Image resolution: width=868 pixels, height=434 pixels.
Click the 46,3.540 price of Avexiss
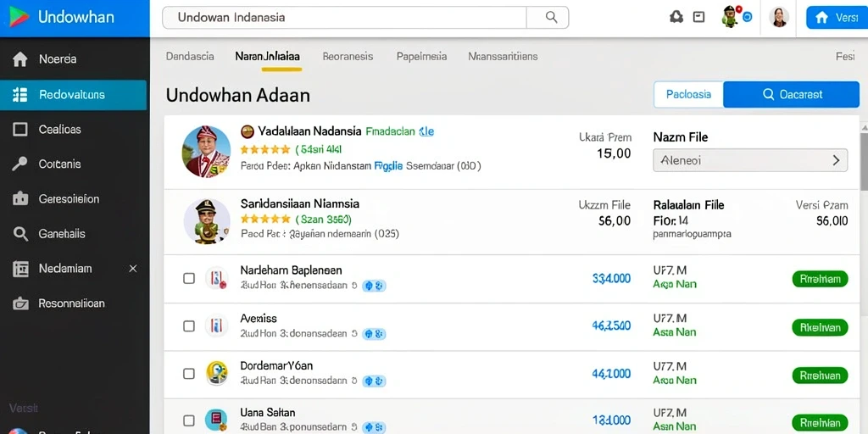pos(611,326)
